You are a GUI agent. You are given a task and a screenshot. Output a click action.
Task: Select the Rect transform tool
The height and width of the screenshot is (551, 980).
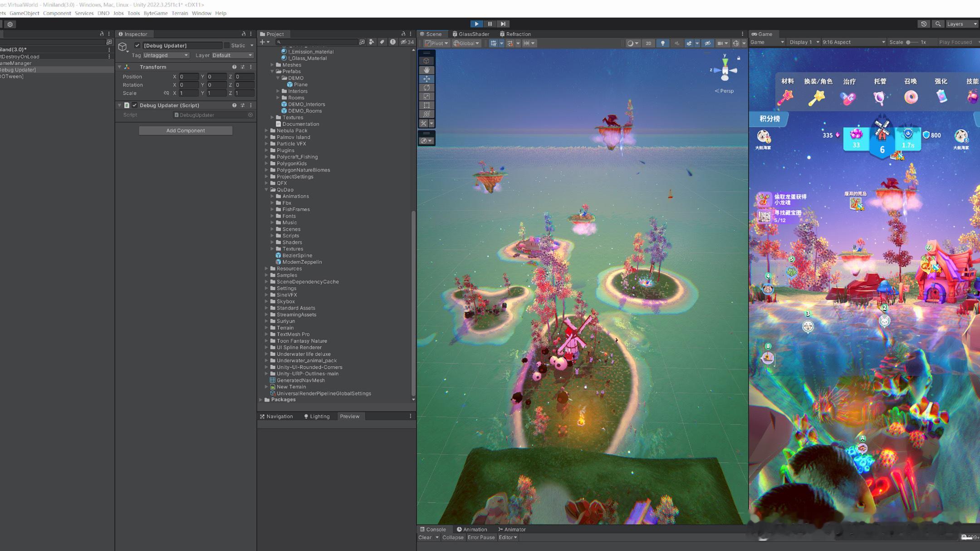[426, 105]
